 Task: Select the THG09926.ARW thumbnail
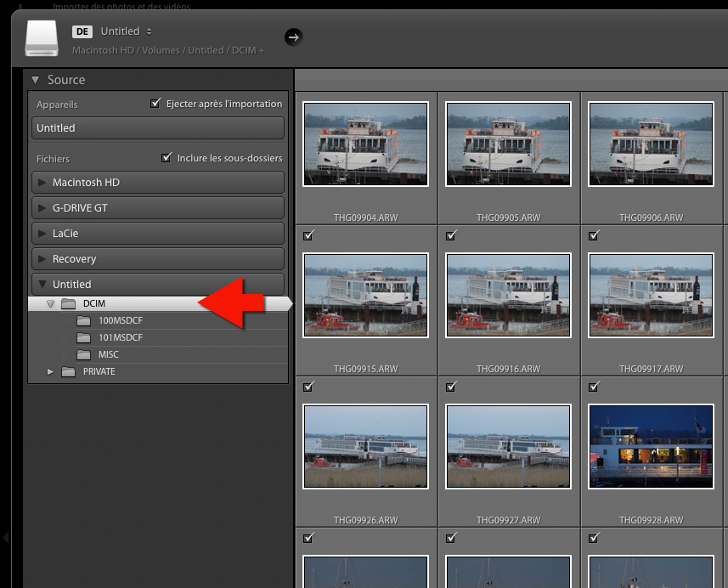[x=365, y=446]
